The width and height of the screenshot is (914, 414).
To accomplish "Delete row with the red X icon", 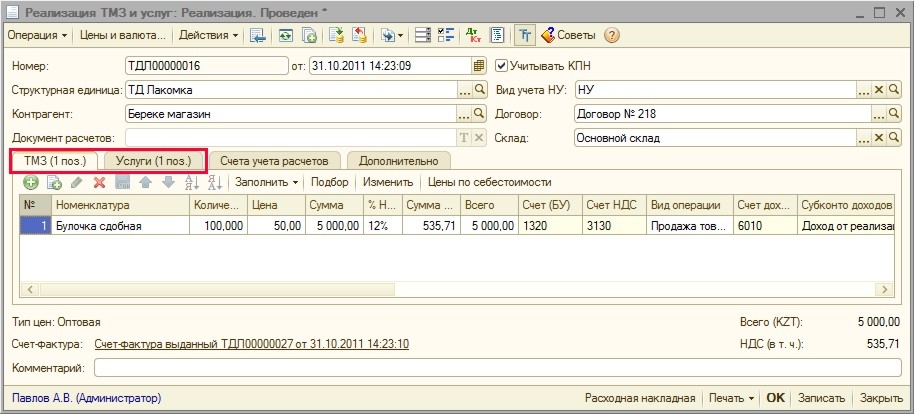I will tap(99, 182).
